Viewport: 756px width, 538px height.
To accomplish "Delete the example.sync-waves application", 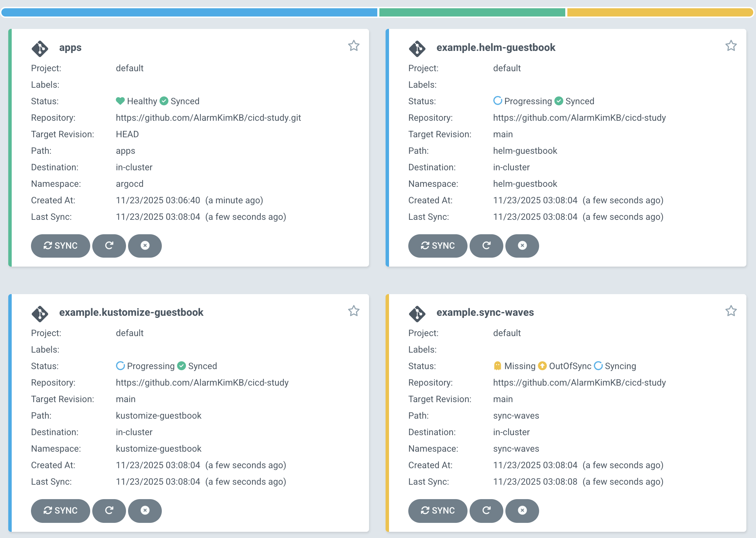I will click(x=522, y=510).
